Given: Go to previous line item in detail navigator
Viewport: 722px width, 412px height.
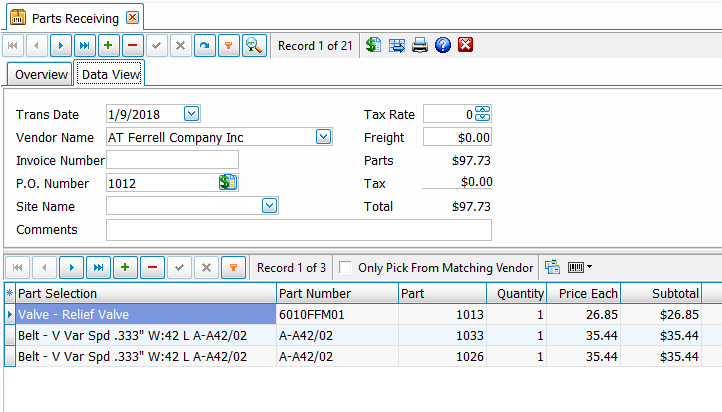Looking at the screenshot, I should tap(44, 267).
